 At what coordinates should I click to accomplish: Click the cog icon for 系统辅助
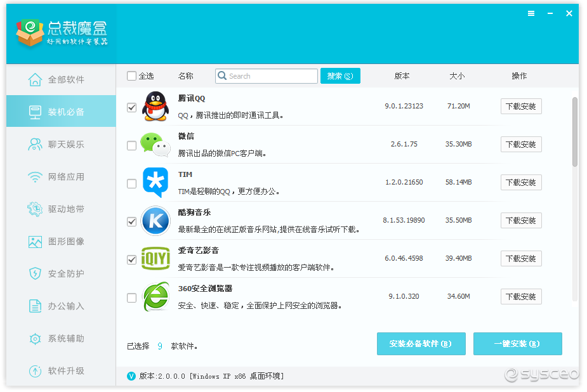(x=35, y=339)
